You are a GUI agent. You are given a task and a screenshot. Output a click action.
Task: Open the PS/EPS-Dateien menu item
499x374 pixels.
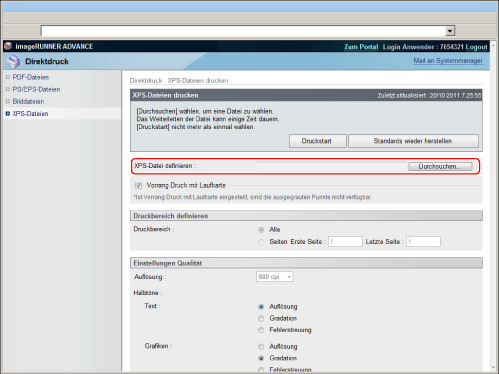click(36, 89)
